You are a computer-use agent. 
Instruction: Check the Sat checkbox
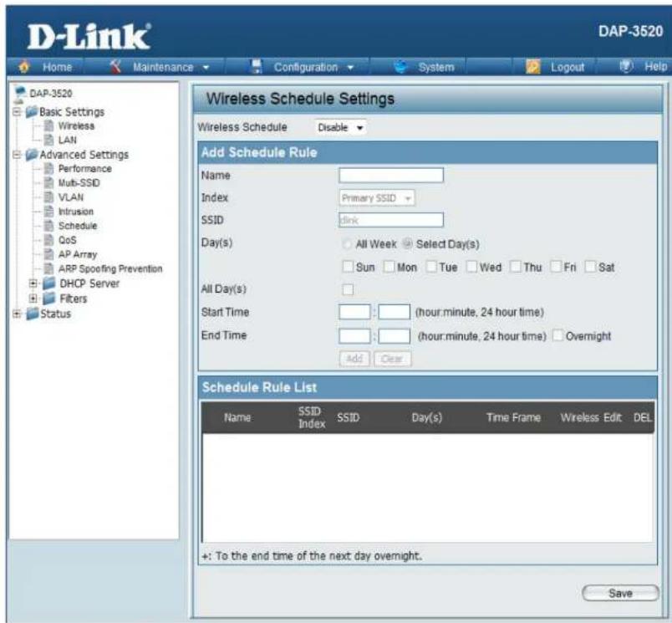point(590,267)
